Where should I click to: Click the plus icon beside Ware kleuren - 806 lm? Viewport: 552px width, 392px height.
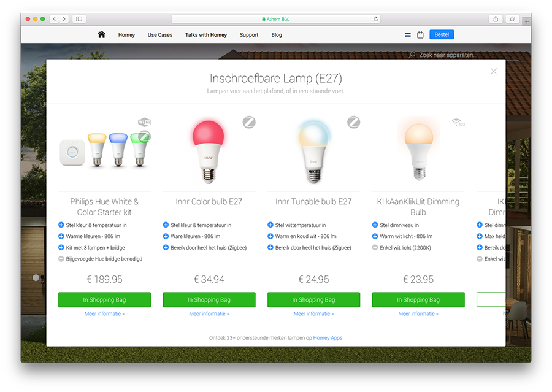pyautogui.click(x=166, y=236)
